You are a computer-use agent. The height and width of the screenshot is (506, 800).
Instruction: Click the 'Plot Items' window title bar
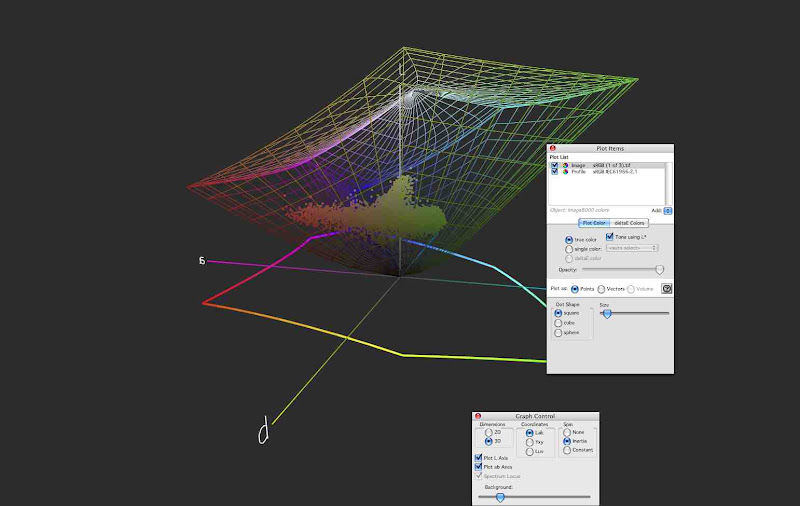point(610,148)
